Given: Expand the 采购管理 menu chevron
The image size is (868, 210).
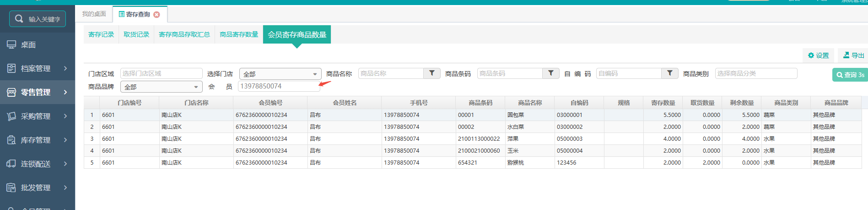Looking at the screenshot, I should [65, 116].
